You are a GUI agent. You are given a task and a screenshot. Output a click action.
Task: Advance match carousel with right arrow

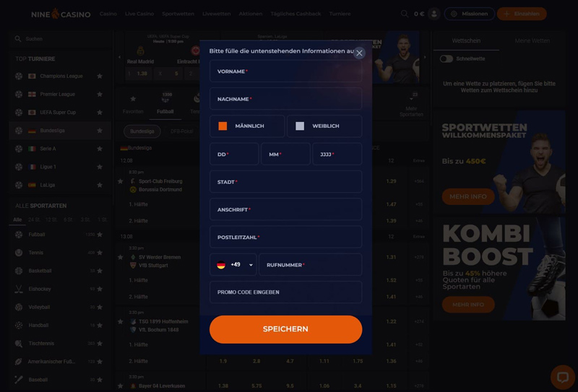pyautogui.click(x=425, y=57)
